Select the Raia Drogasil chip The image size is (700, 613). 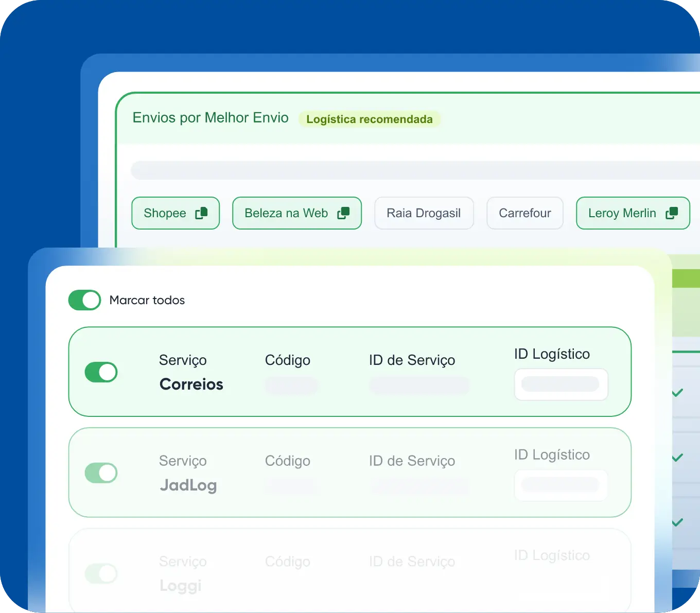(424, 213)
